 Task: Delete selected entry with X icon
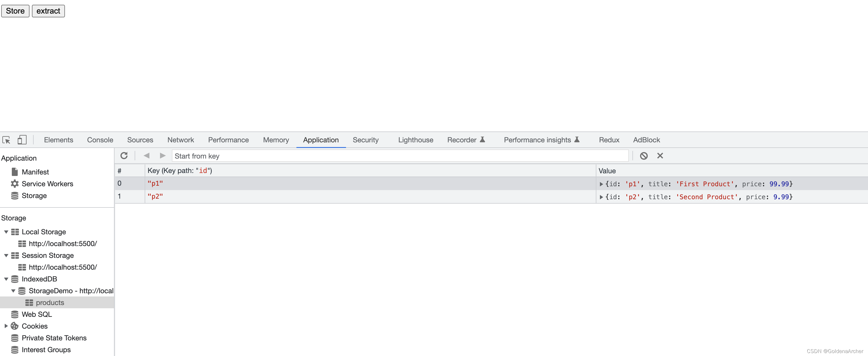click(x=660, y=156)
